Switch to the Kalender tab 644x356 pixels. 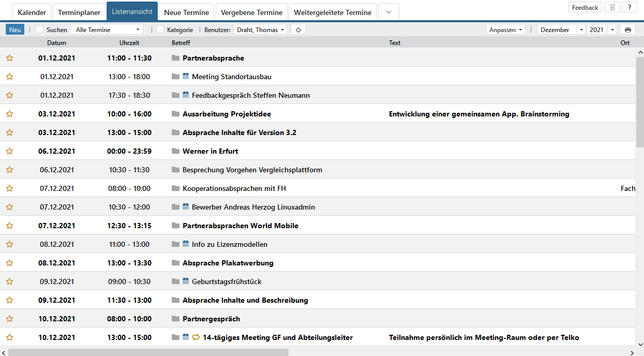coord(32,12)
